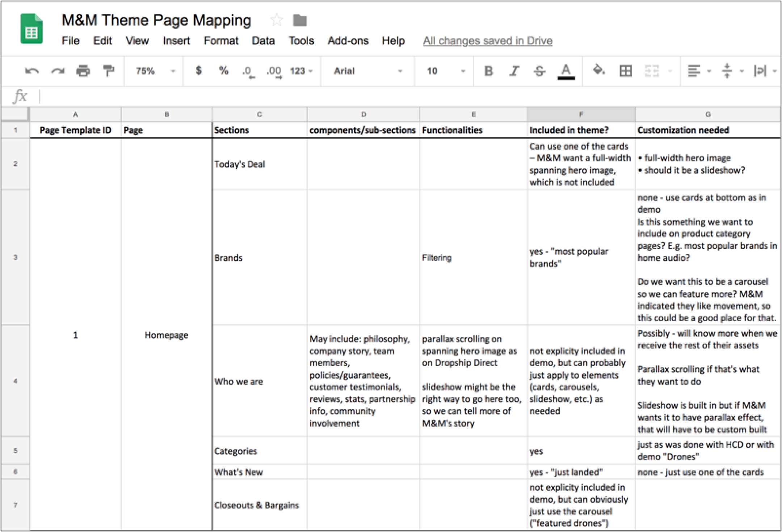Image resolution: width=782 pixels, height=532 pixels.
Task: Toggle italic formatting
Action: pos(514,71)
